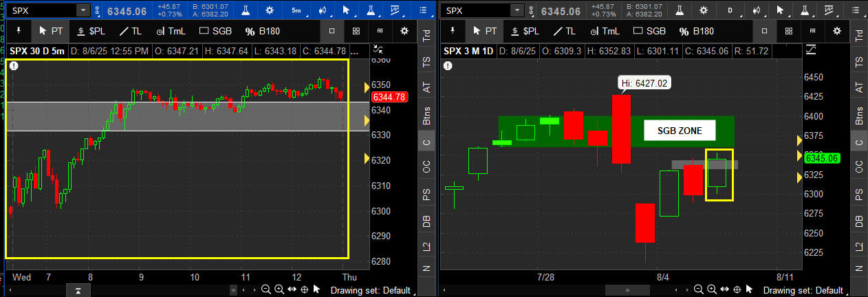This screenshot has height=297, width=868.
Task: Zoom in on the left chart
Action: coord(279,290)
